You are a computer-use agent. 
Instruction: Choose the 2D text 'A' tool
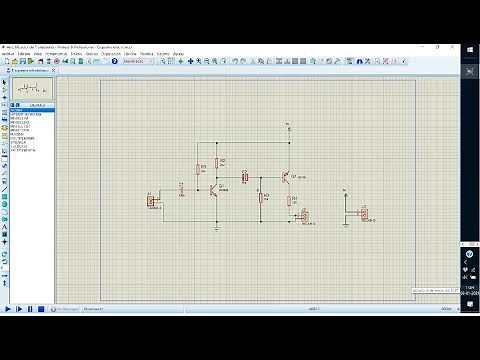click(4, 227)
